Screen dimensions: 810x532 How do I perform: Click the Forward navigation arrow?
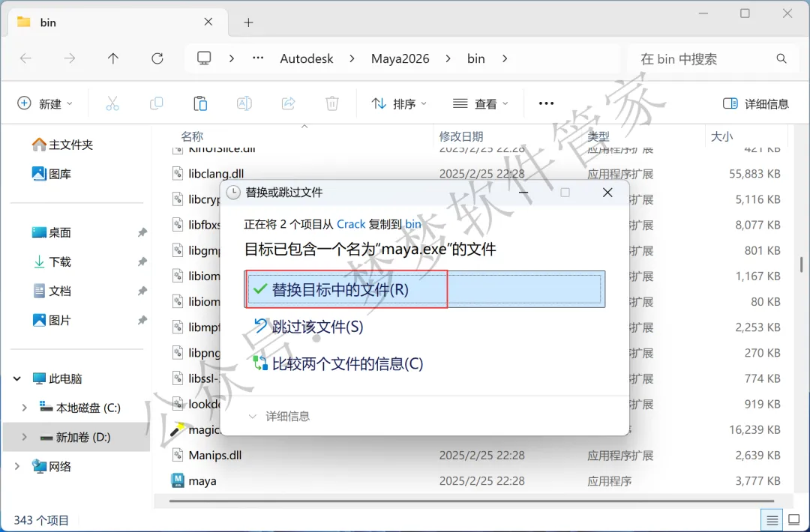pos(69,59)
